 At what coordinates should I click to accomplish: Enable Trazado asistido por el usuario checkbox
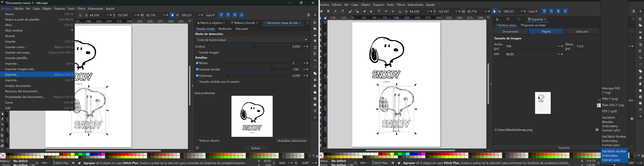[x=197, y=82]
